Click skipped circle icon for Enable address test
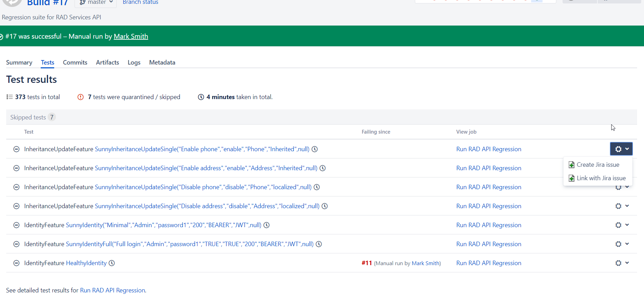This screenshot has width=644, height=300. (16, 168)
